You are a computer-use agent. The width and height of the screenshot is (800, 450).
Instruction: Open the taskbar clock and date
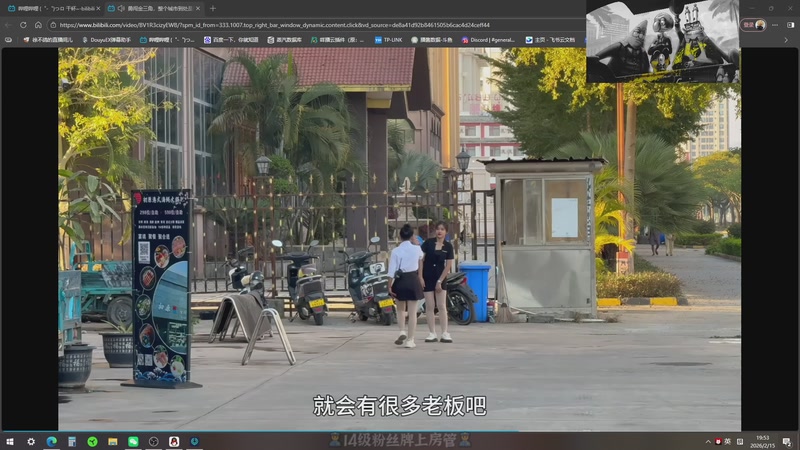pyautogui.click(x=762, y=441)
